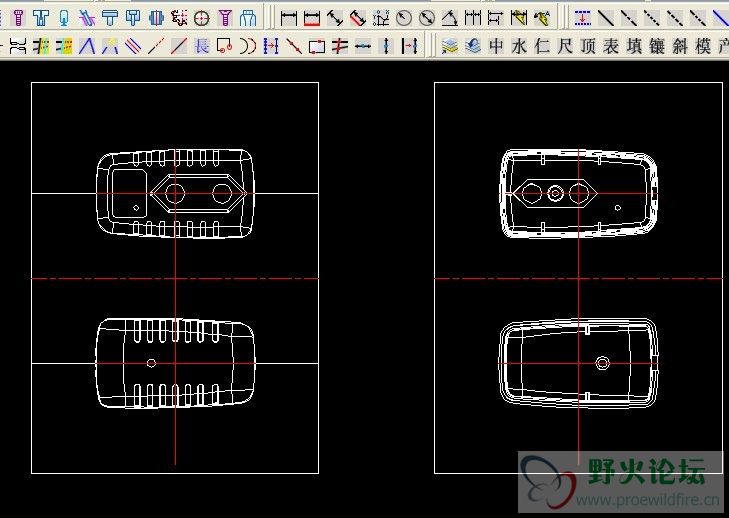
Task: Select the crosshair circle center mark tool
Action: coord(202,18)
